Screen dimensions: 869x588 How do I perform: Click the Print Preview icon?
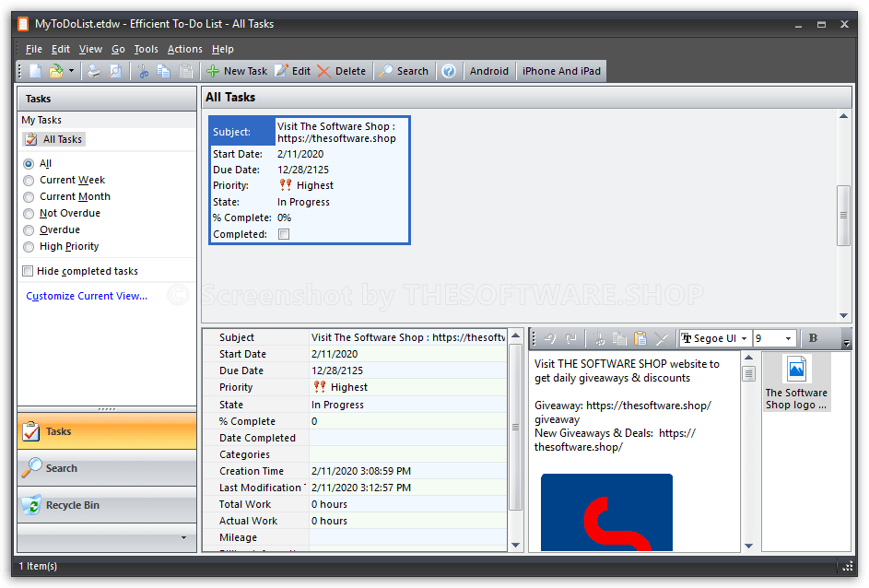click(115, 71)
